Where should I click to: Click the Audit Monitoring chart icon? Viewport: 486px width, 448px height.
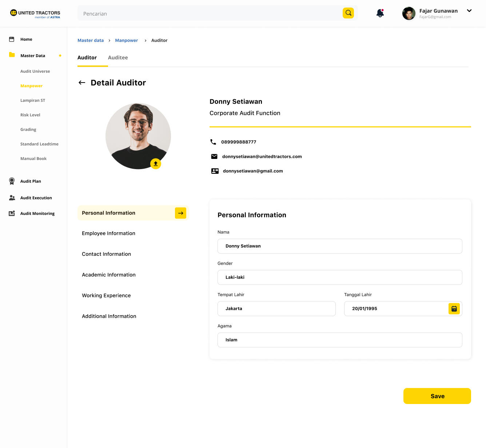pos(12,213)
